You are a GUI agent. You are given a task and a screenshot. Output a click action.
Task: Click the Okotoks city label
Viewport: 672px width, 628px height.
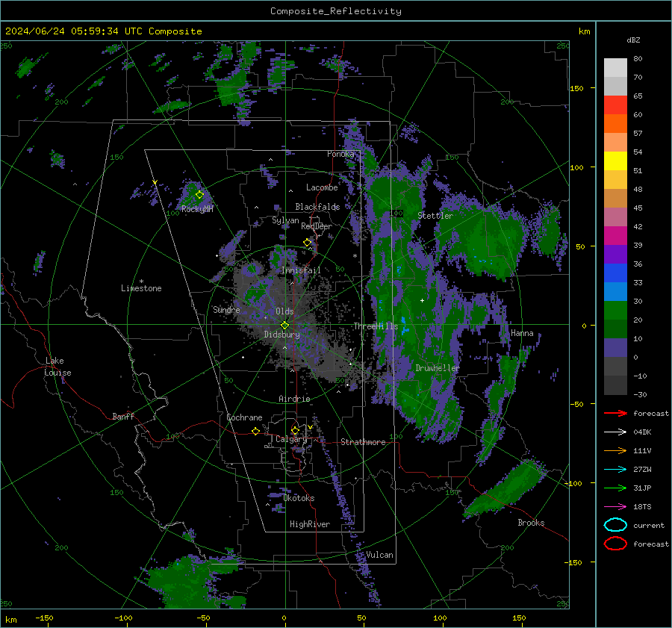299,498
